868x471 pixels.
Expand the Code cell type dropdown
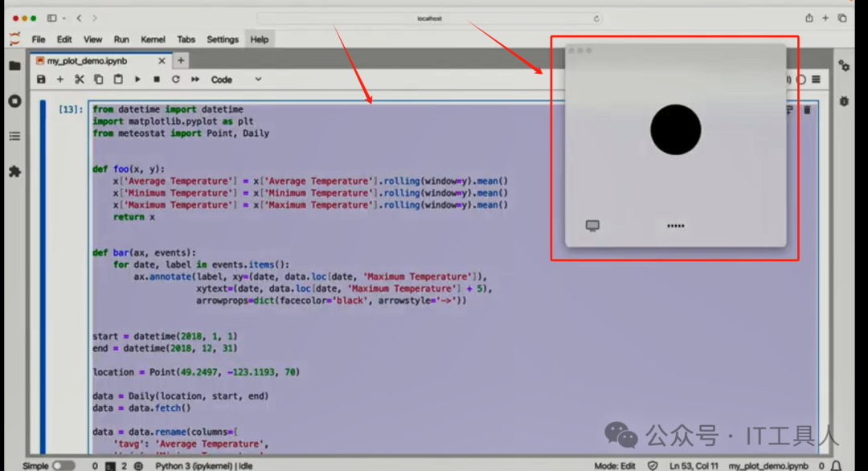236,80
